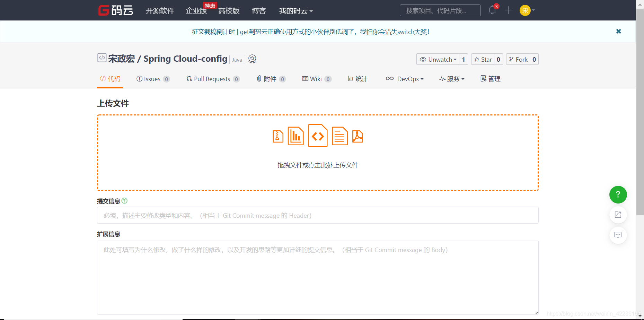This screenshot has width=644, height=320.
Task: Open the Spring Cloud-config repository link
Action: coord(185,59)
